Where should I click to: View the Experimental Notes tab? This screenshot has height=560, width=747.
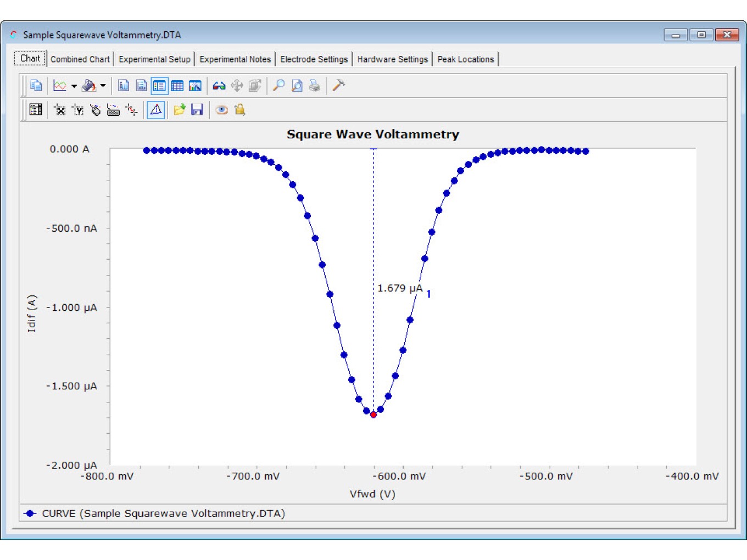[x=235, y=59]
